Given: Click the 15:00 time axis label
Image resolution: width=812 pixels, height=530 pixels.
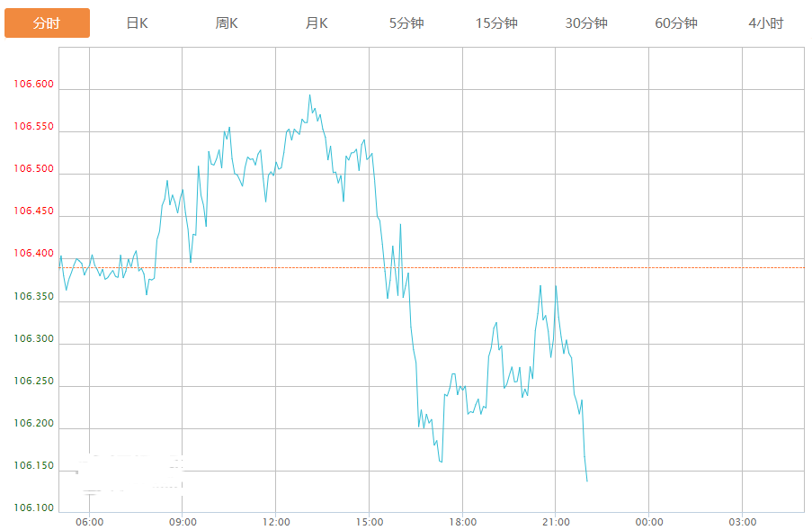Looking at the screenshot, I should click(x=370, y=522).
